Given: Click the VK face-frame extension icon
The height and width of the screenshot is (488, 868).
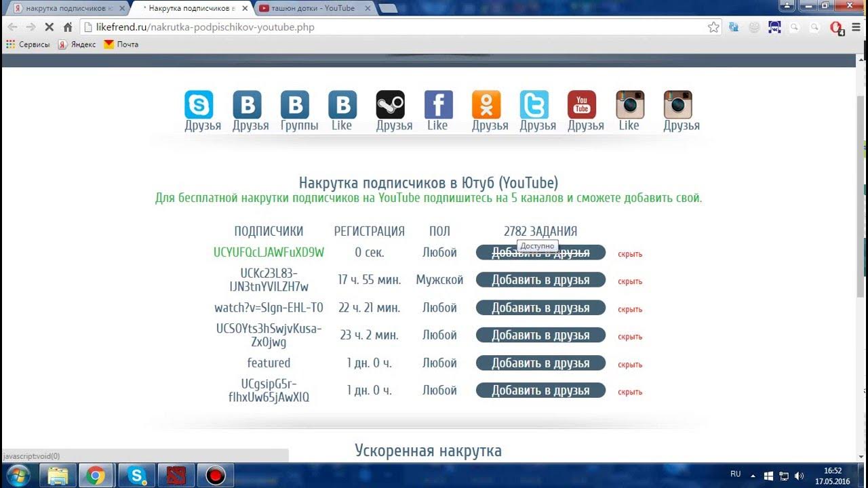Looking at the screenshot, I should (x=774, y=27).
